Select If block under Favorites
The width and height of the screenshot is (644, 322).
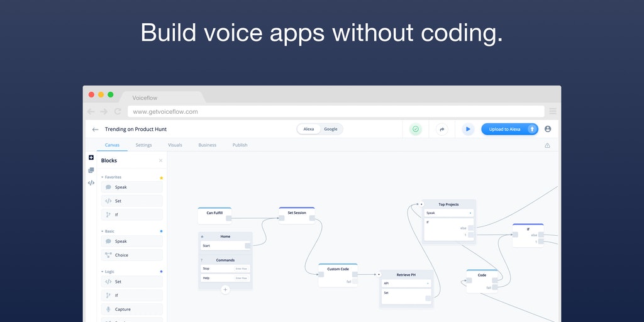tap(132, 214)
